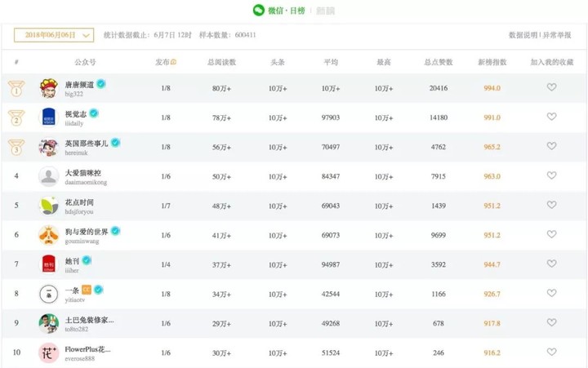Open the 数据说明 link

click(x=523, y=35)
